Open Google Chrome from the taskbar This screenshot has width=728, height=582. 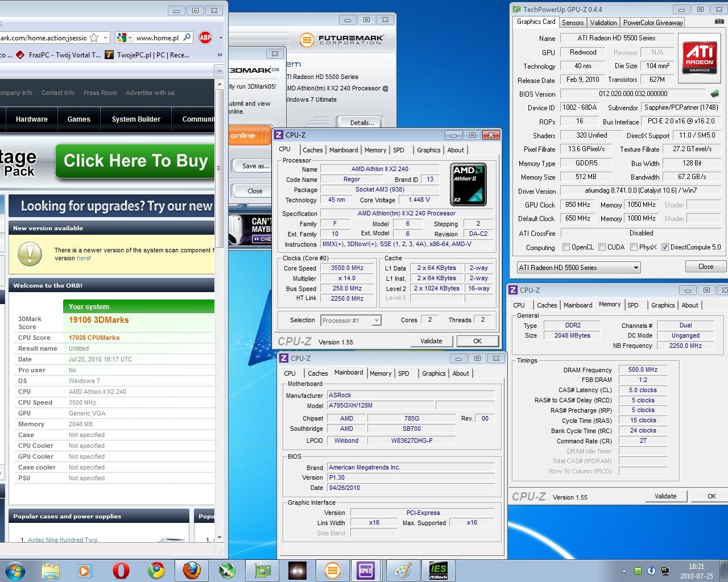(x=156, y=571)
